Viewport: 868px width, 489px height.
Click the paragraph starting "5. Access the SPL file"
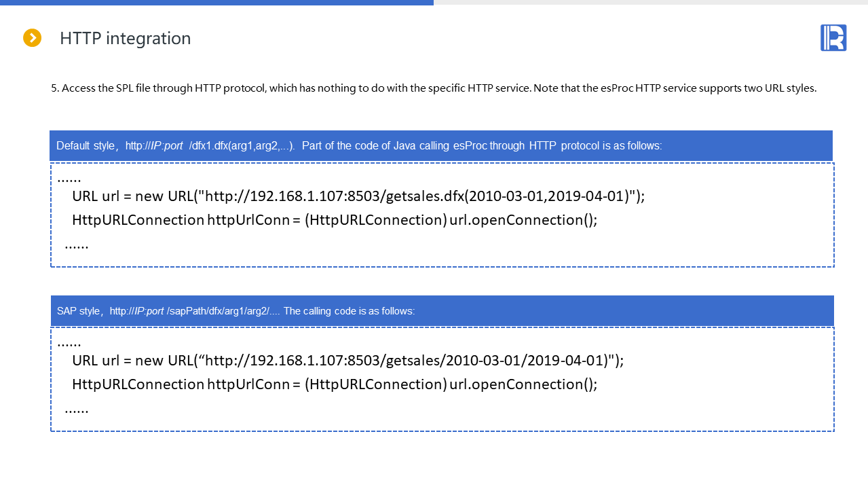pyautogui.click(x=433, y=88)
